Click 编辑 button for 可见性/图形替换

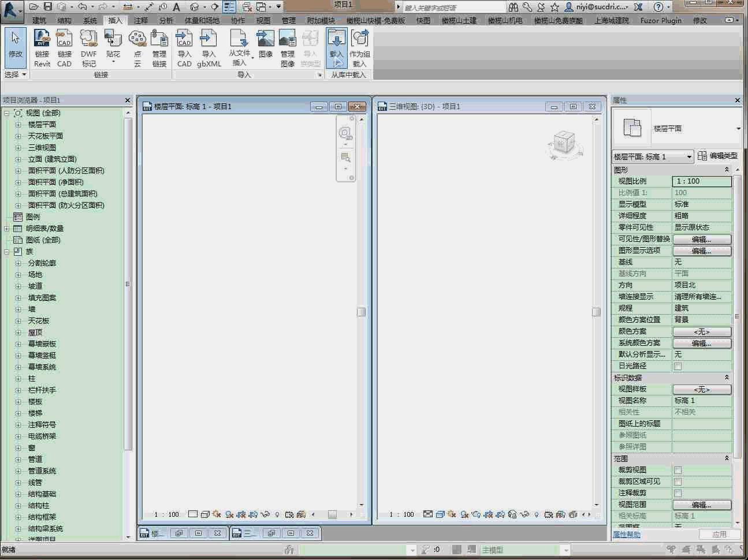pos(702,239)
